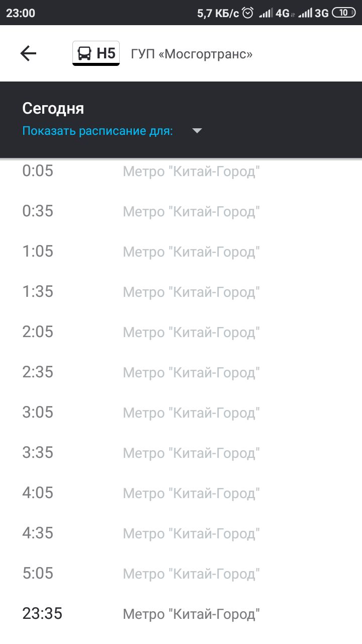The image size is (362, 644).
Task: Select the 0:05 departure row
Action: [x=181, y=171]
